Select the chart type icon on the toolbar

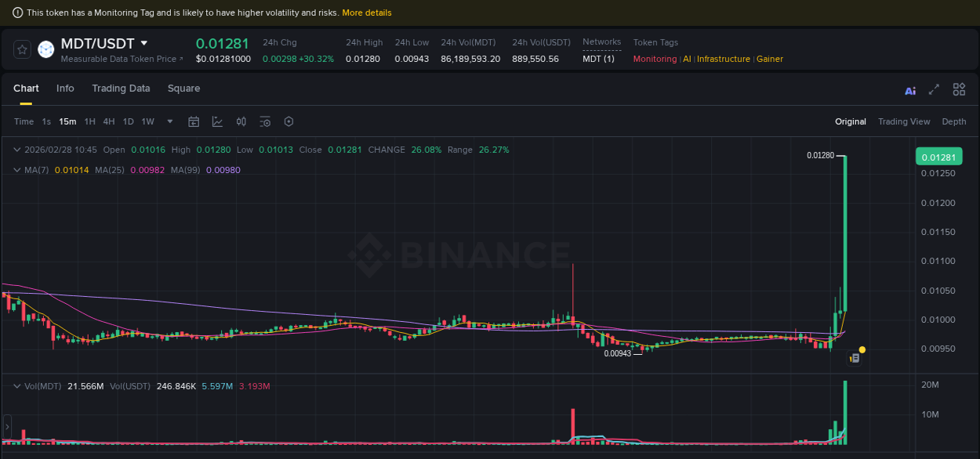(217, 121)
